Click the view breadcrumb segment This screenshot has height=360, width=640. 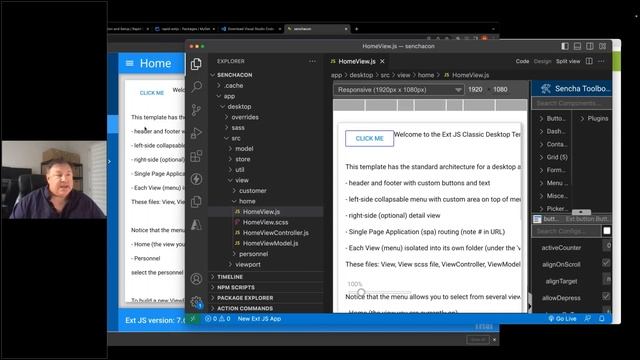[x=404, y=75]
